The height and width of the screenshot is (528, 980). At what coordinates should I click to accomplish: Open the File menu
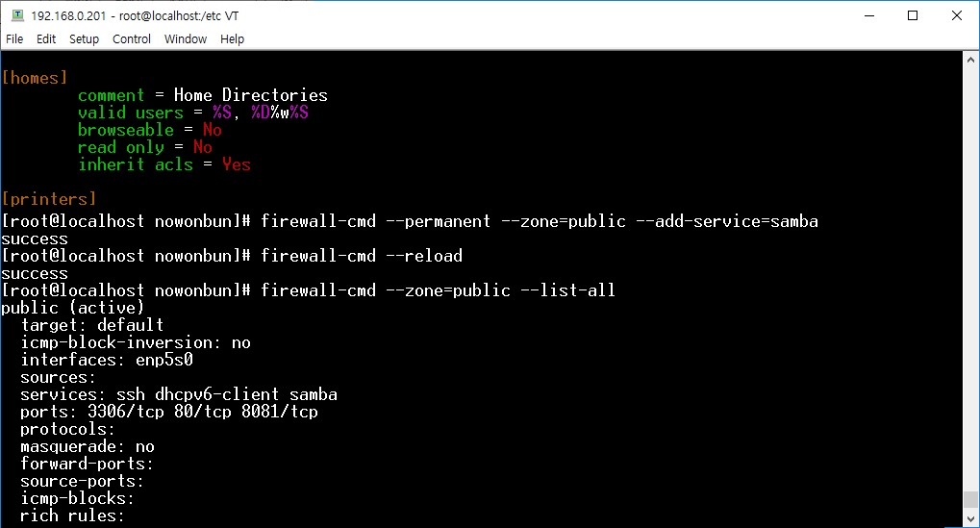coord(14,38)
